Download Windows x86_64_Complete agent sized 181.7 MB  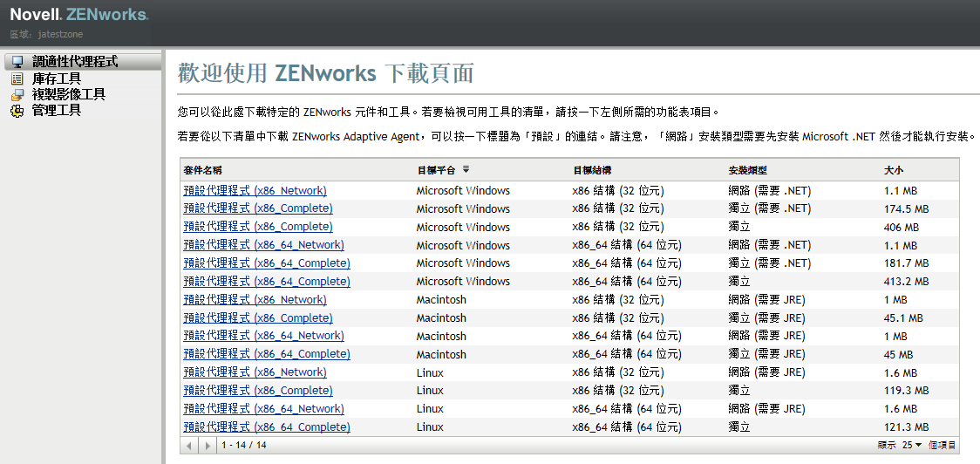click(267, 263)
